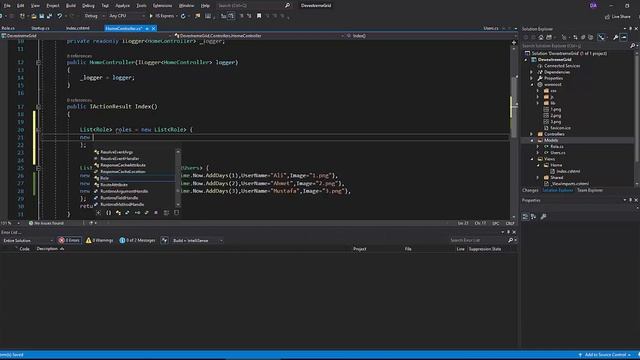Open the Build + IntelliSense dropdown
640x360 pixels.
198,240
